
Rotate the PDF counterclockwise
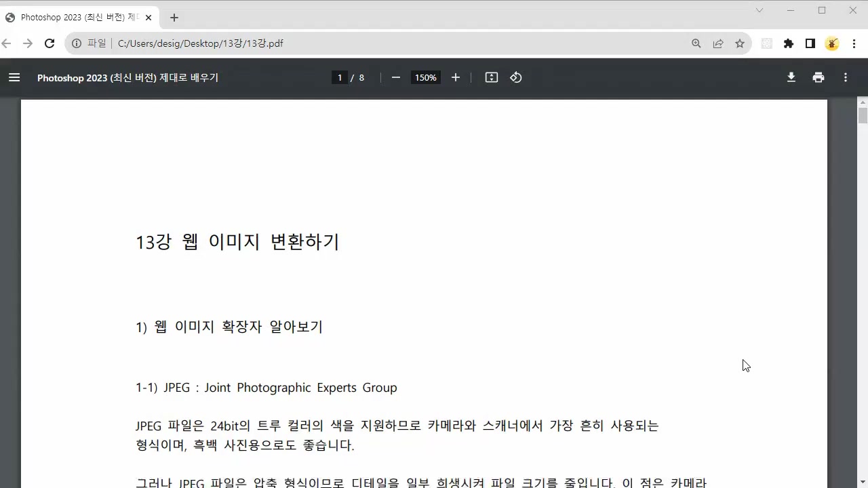(515, 77)
